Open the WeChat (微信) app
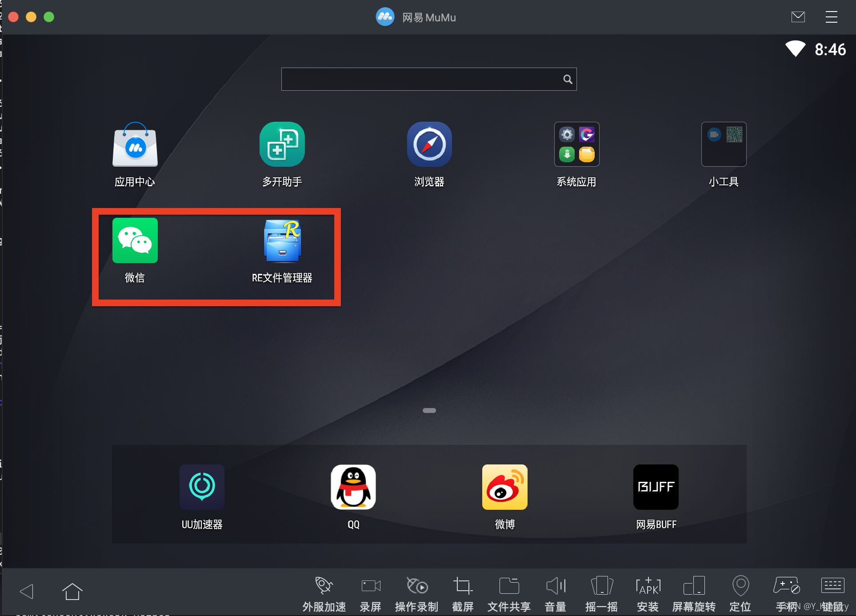The height and width of the screenshot is (616, 856). [x=135, y=240]
